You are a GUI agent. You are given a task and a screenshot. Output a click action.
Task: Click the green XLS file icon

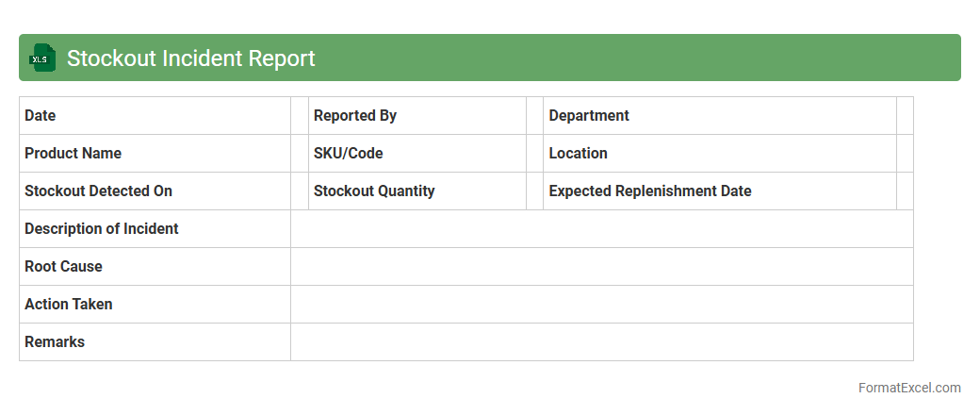tap(41, 58)
